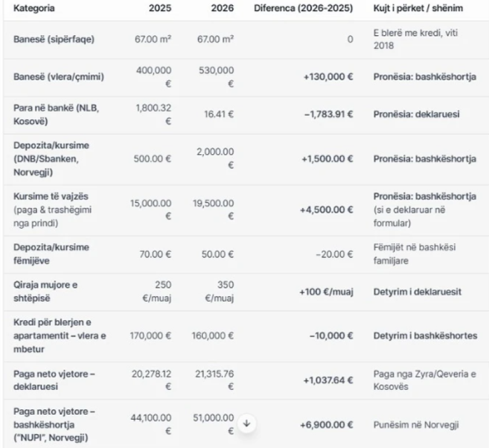Click the scroll-down arrow button

pos(246,423)
